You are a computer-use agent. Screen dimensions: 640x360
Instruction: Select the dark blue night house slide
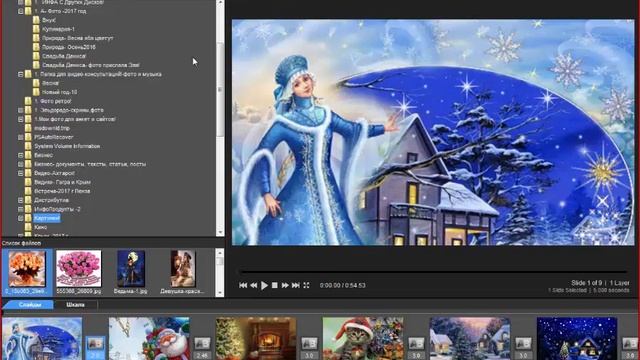(577, 339)
